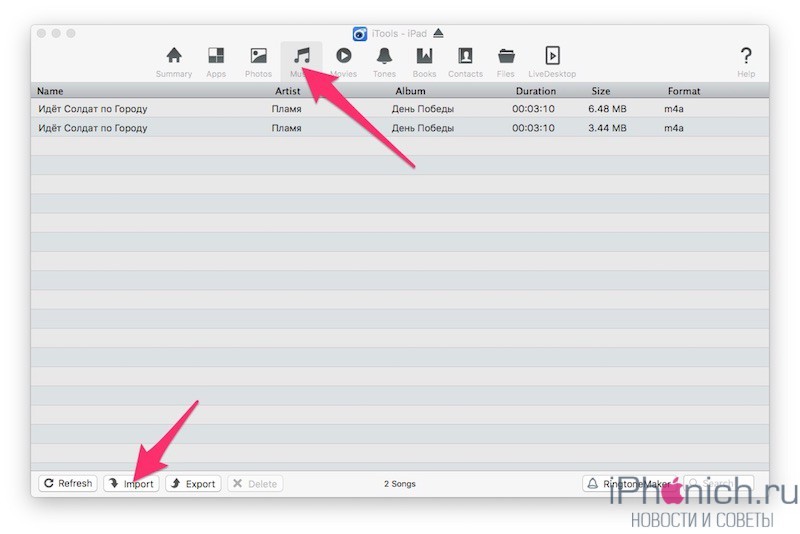800x534 pixels.
Task: Click the Export button
Action: [193, 484]
